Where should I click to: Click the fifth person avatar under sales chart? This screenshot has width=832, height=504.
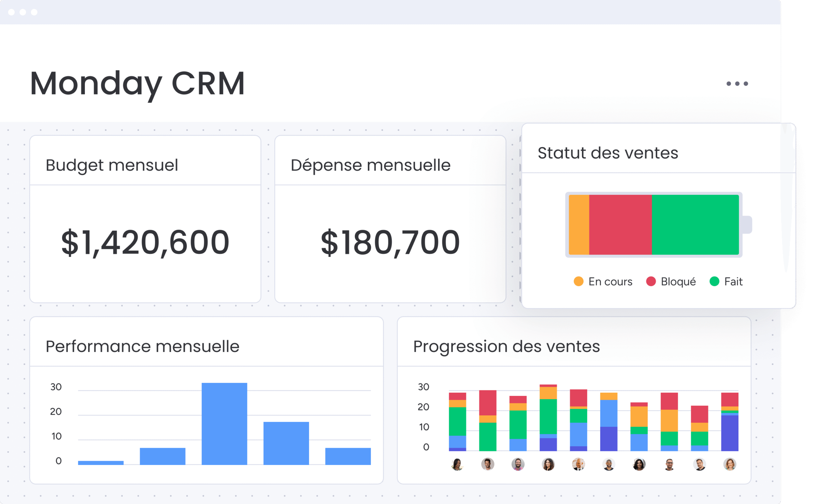tap(578, 464)
